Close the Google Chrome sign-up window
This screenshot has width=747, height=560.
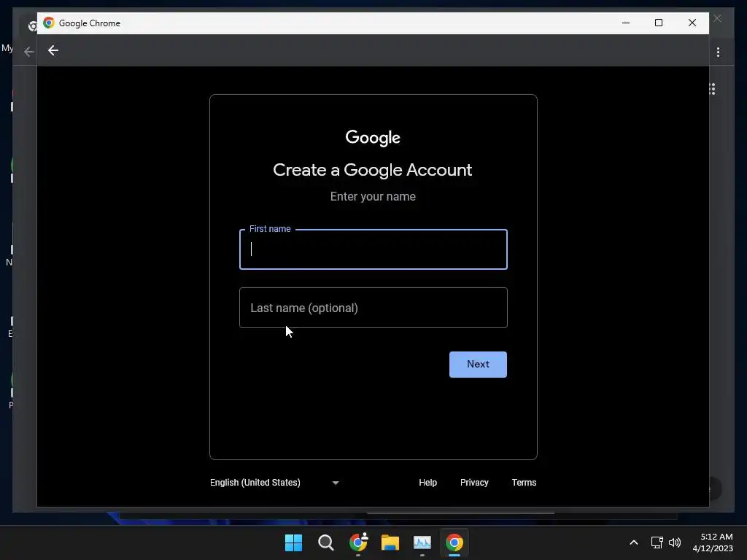(692, 23)
